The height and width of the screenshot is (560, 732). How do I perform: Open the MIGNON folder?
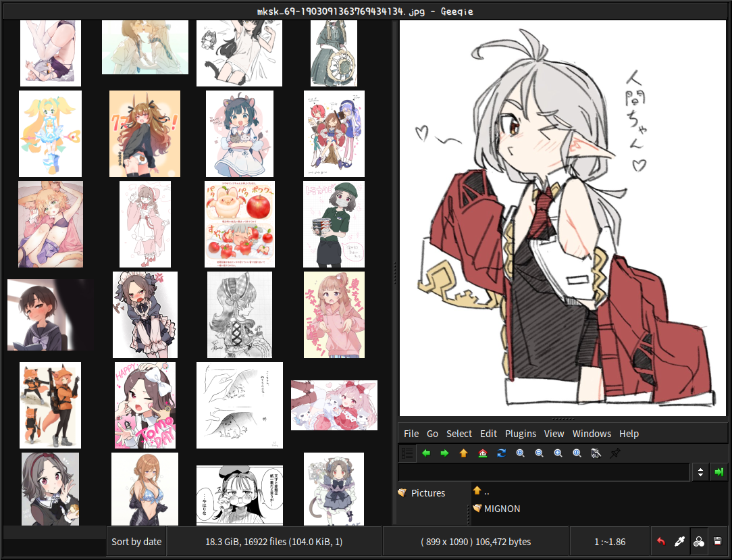pyautogui.click(x=502, y=509)
